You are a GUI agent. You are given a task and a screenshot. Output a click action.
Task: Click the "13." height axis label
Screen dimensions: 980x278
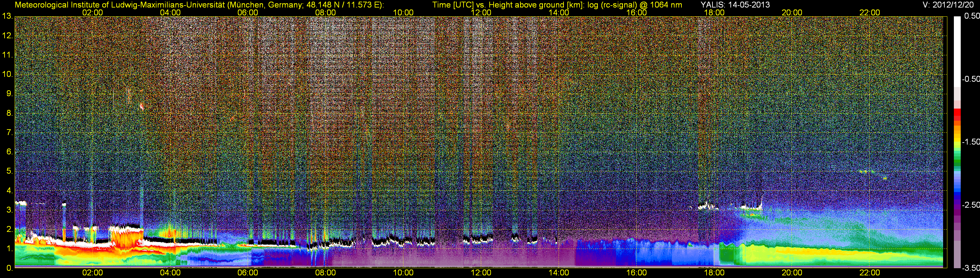coord(7,16)
